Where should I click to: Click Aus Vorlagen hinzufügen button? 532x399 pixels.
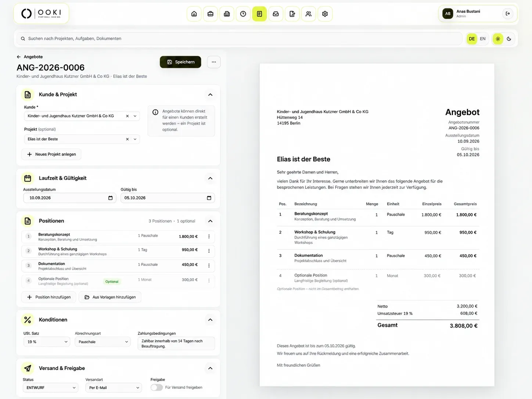110,297
